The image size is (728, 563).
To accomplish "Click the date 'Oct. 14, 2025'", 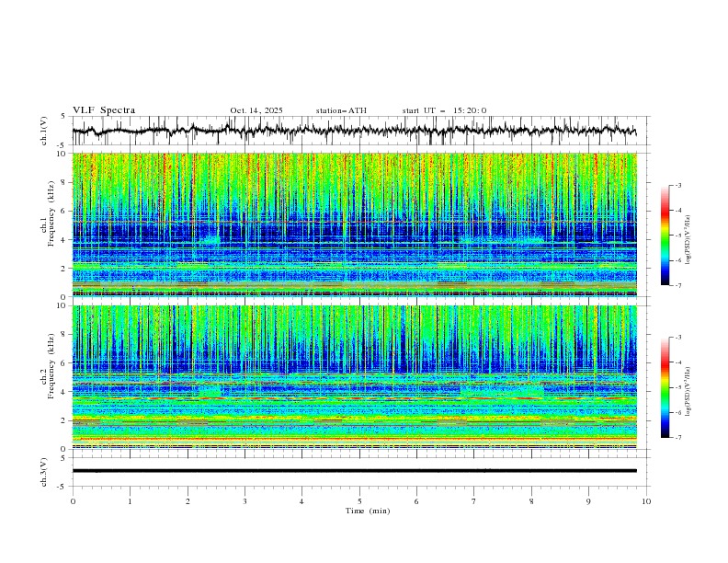I will click(256, 110).
